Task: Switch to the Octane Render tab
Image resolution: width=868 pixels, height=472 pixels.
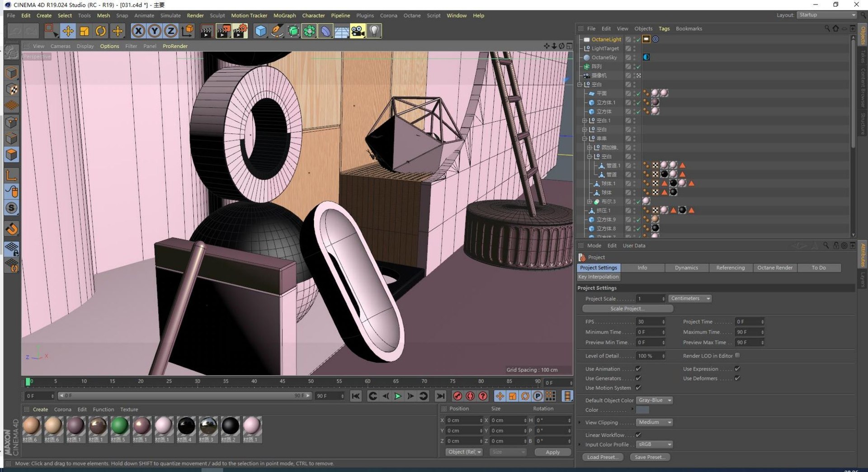Action: coord(774,268)
